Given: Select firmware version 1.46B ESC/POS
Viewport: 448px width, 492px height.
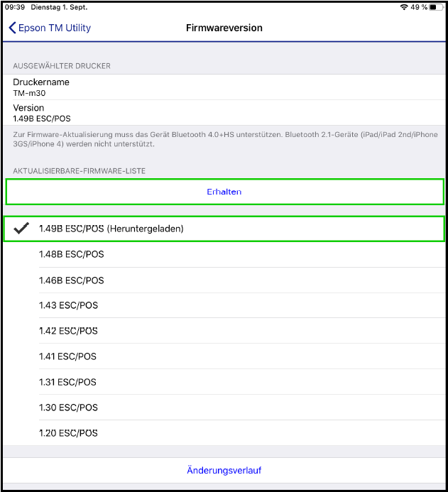Looking at the screenshot, I should tap(224, 280).
